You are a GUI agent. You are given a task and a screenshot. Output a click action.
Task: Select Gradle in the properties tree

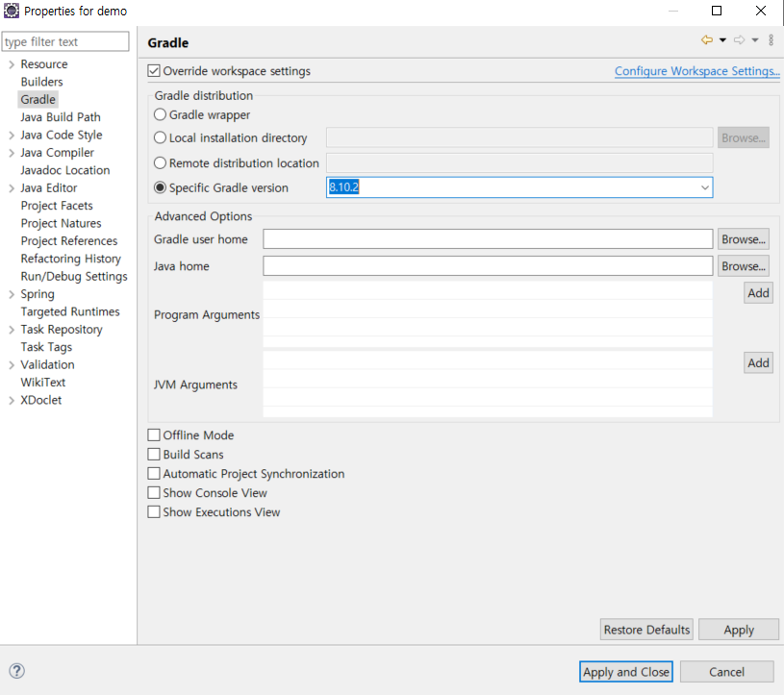coord(38,99)
